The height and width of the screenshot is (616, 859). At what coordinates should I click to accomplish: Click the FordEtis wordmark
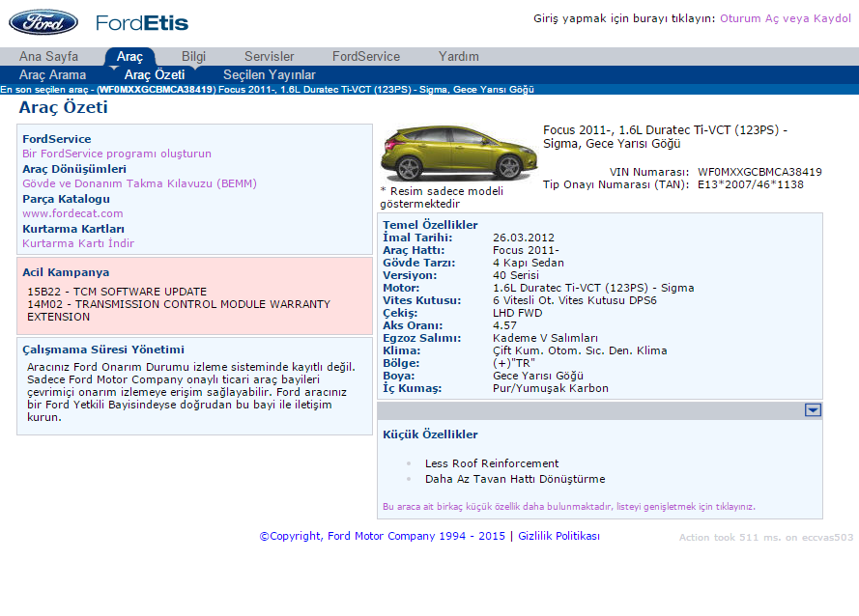click(x=141, y=23)
